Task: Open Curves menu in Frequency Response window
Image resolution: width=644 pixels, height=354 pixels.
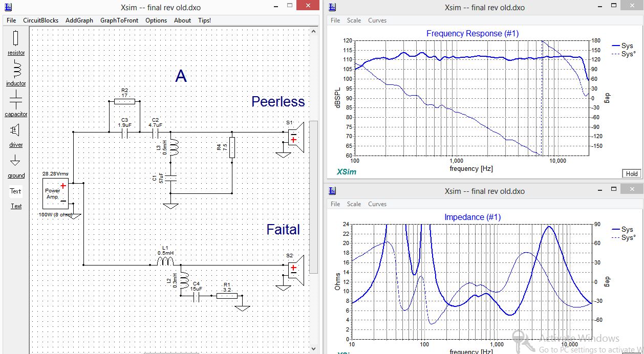Action: (377, 20)
